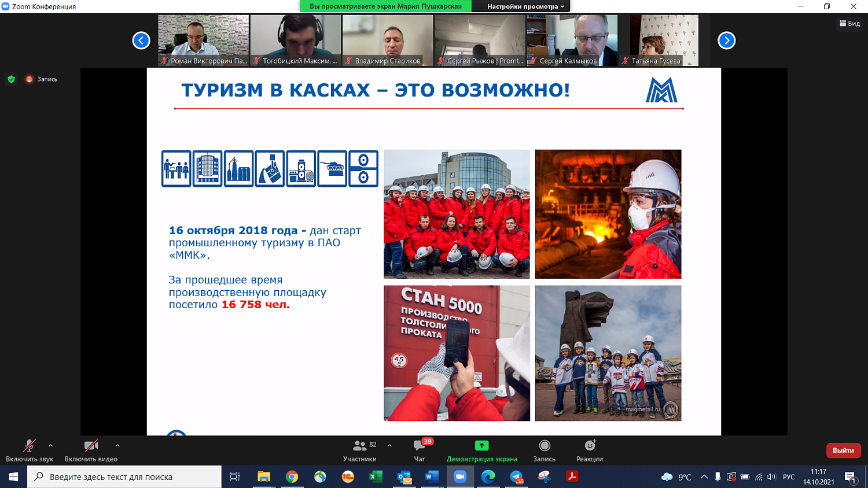The height and width of the screenshot is (488, 868).
Task: Open the Настройки просмотра dropdown
Action: (x=526, y=7)
